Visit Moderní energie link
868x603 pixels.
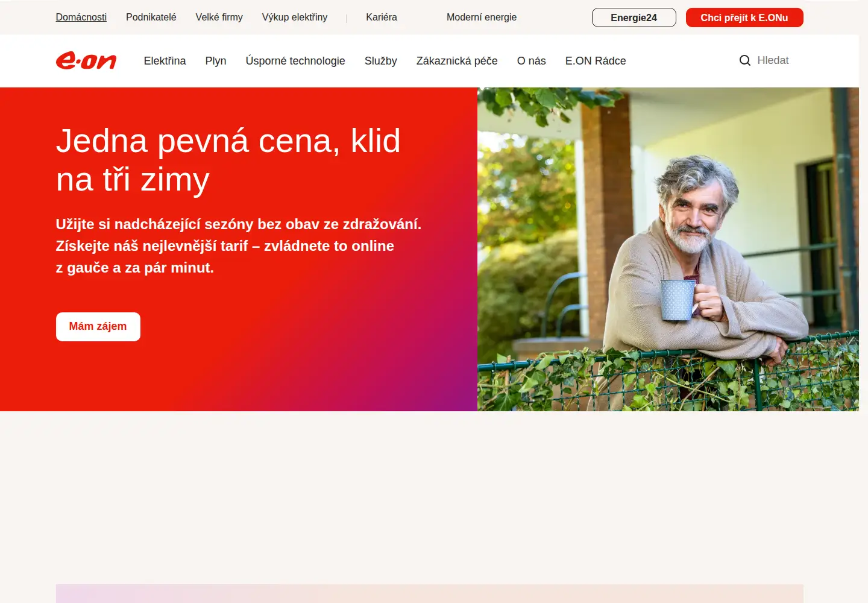coord(482,17)
